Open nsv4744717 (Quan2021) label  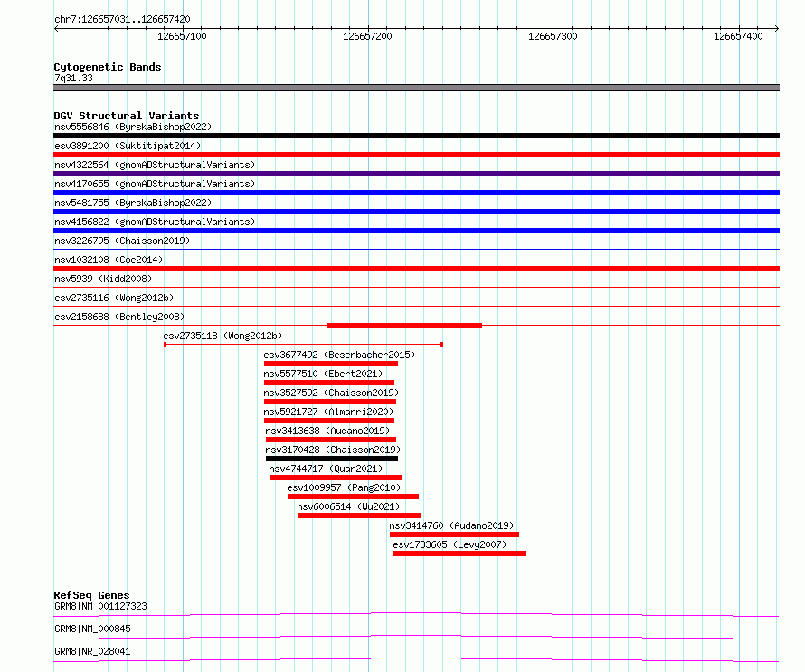(326, 469)
